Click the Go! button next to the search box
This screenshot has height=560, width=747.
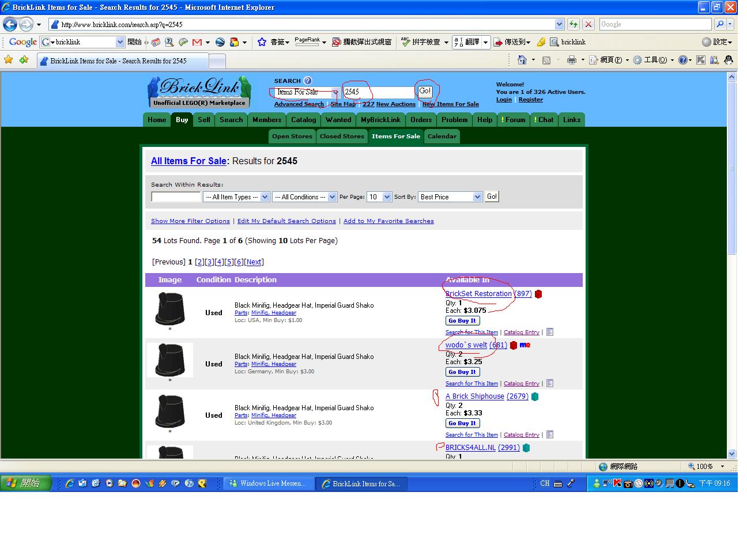point(425,91)
